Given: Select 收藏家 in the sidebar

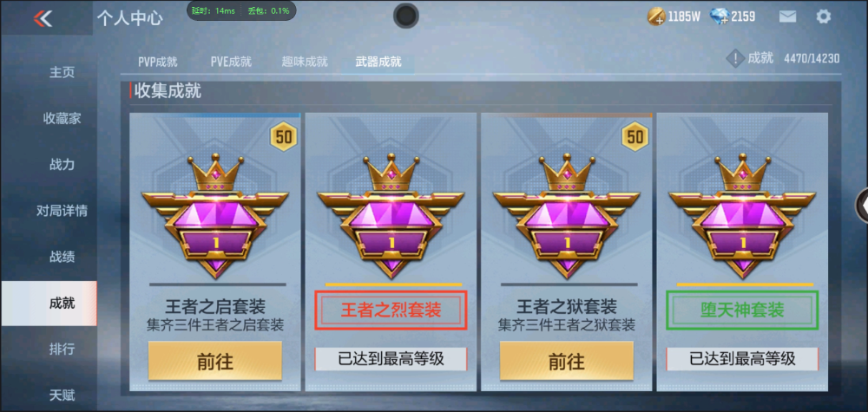Looking at the screenshot, I should click(62, 118).
